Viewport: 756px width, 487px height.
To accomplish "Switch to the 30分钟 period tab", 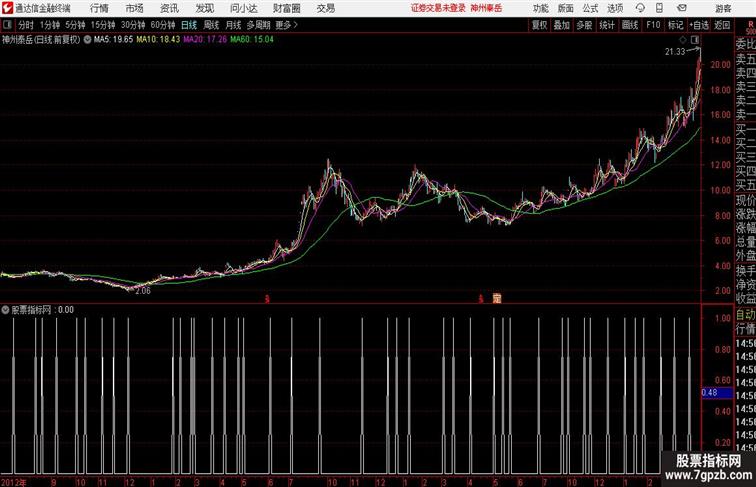I will point(133,25).
